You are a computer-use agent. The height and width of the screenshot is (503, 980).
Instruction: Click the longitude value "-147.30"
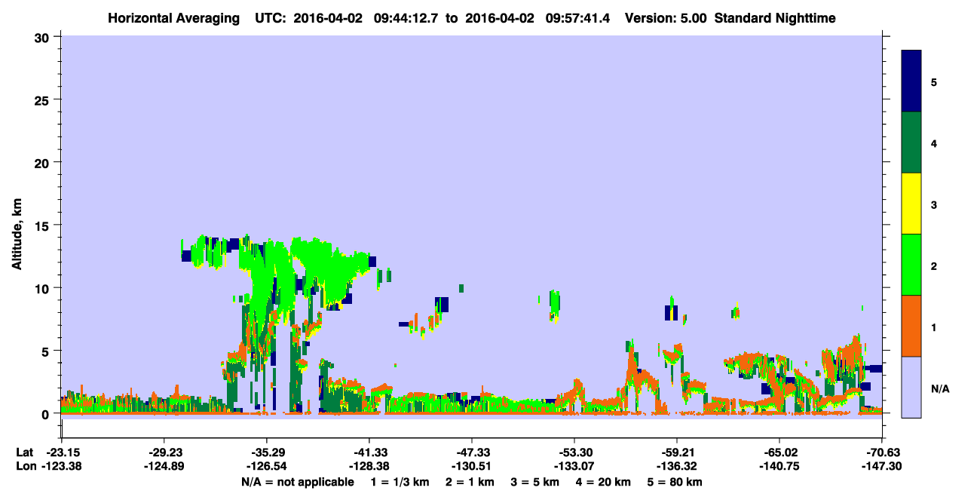(883, 467)
